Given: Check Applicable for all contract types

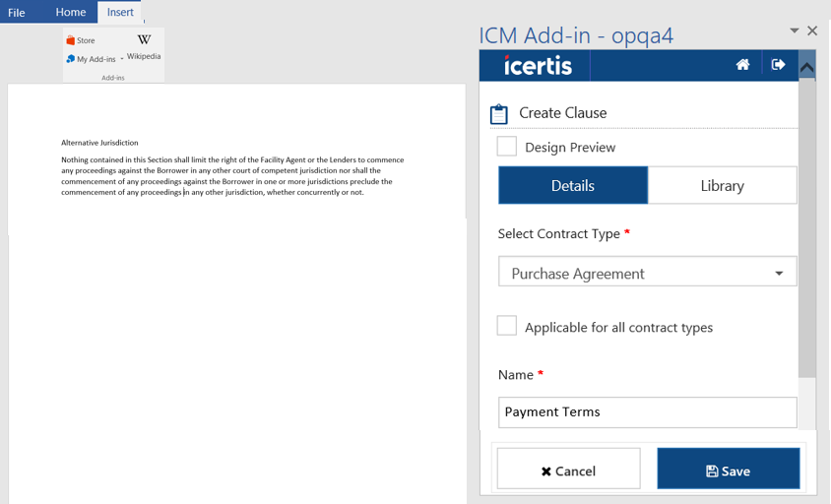Looking at the screenshot, I should pyautogui.click(x=507, y=327).
